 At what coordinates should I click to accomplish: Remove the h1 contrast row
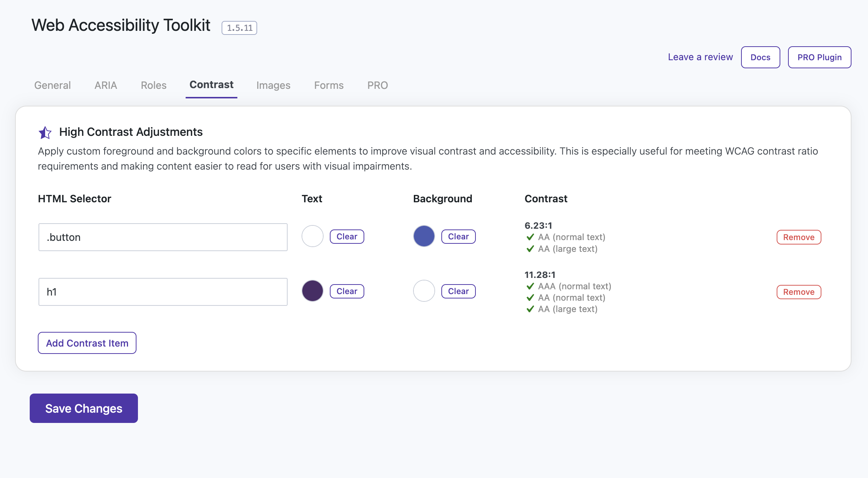coord(798,292)
